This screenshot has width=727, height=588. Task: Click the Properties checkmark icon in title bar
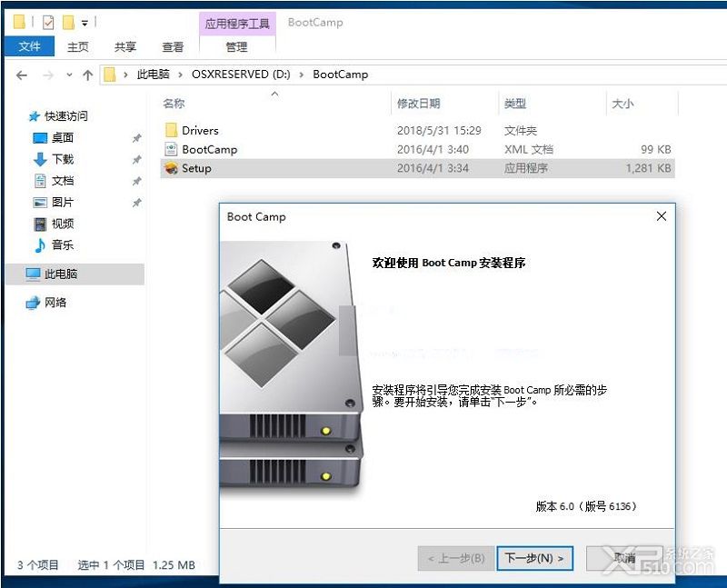point(48,22)
